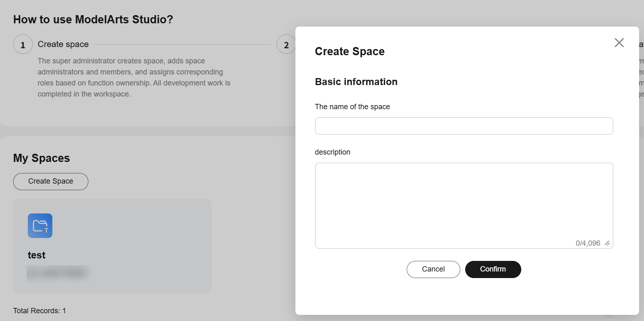Viewport: 644px width, 321px height.
Task: Click the step 2 circle icon
Action: coord(286,45)
